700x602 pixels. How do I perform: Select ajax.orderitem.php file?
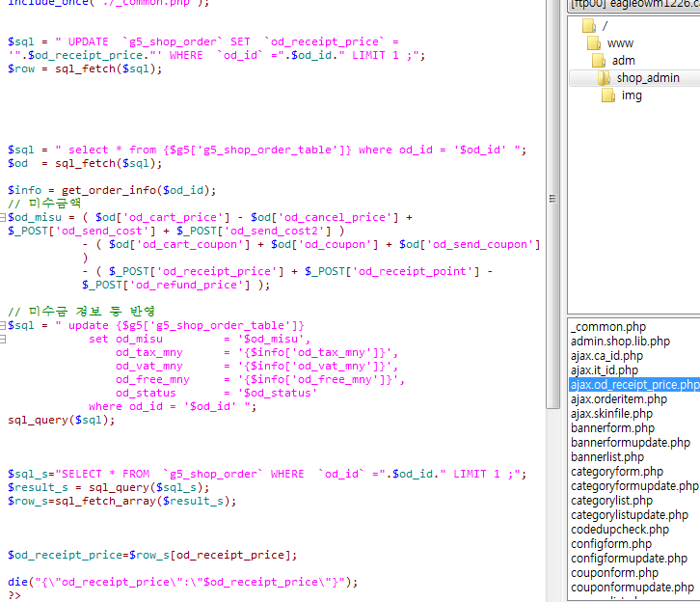click(x=618, y=399)
